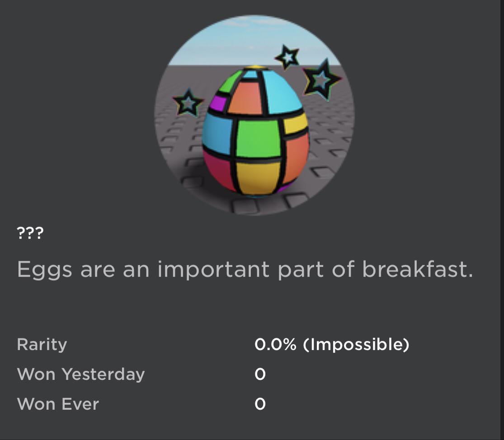The width and height of the screenshot is (504, 440).
Task: Click the small star on the left
Action: point(188,103)
